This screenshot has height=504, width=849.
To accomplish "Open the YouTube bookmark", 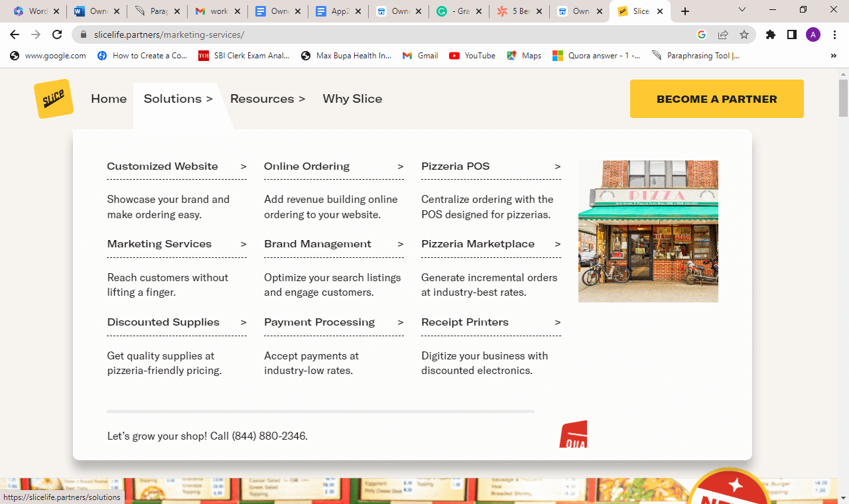I will (472, 56).
